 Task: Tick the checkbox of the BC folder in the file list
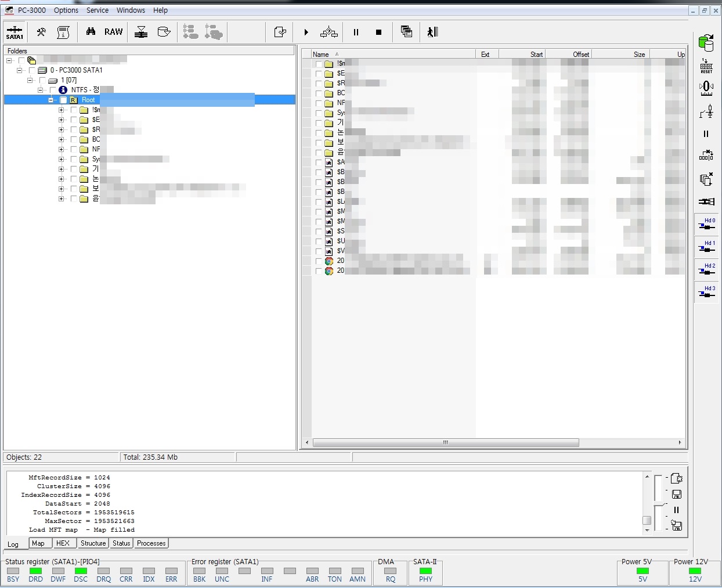[319, 93]
